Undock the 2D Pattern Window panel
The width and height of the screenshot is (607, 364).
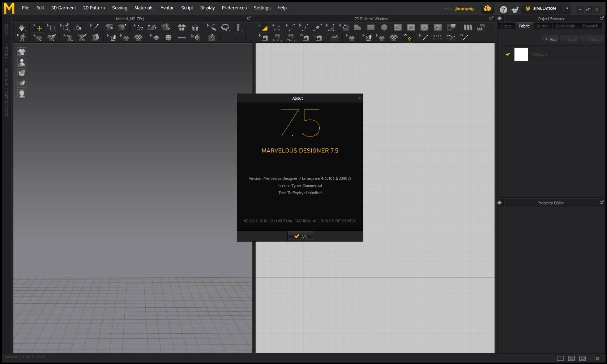[491, 18]
